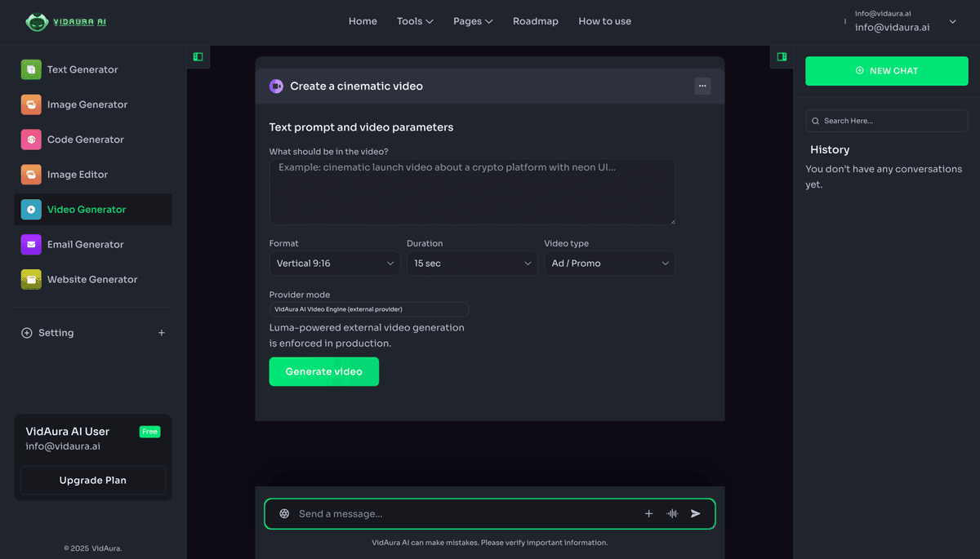Expand the Setting section plus icon

(162, 333)
